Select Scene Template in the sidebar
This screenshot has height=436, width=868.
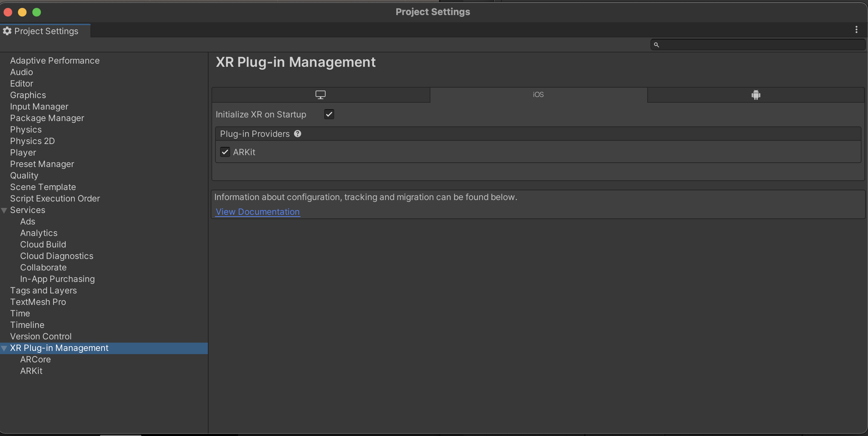click(x=43, y=187)
